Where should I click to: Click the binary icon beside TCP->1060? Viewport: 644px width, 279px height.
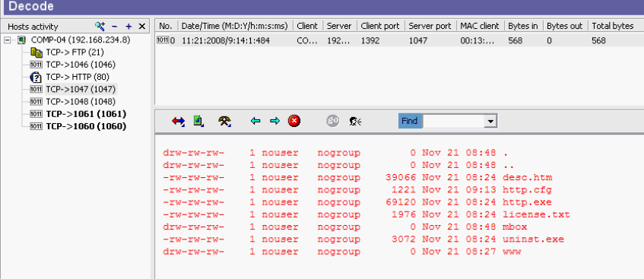[x=36, y=126]
